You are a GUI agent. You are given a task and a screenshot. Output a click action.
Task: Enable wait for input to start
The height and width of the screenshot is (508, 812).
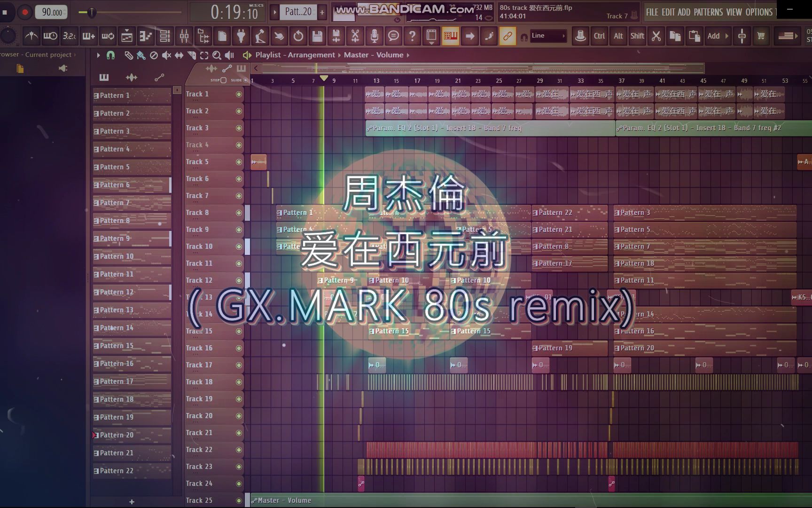(50, 36)
